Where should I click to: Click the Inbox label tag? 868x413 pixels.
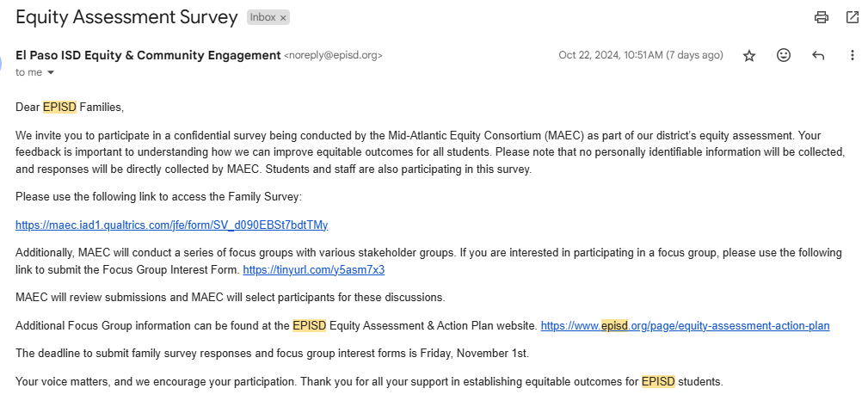click(x=262, y=17)
